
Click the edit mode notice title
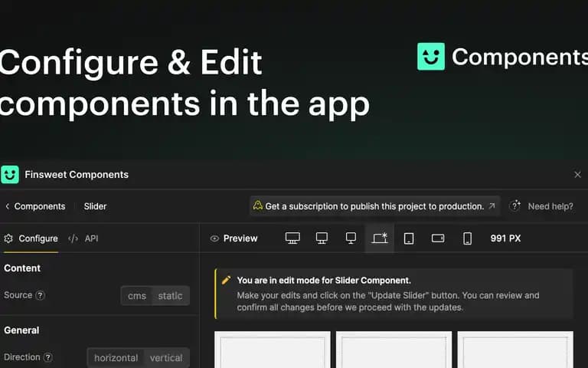(324, 281)
